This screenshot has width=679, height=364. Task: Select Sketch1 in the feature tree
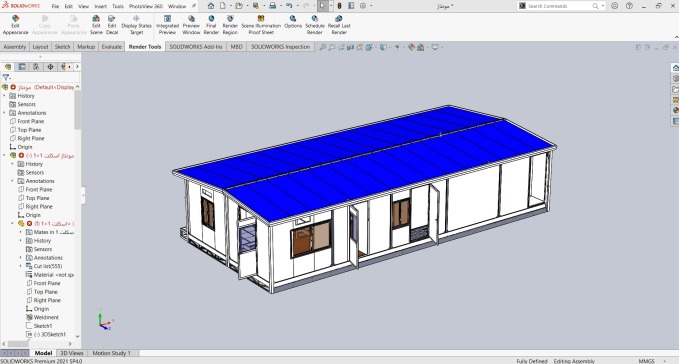click(43, 326)
